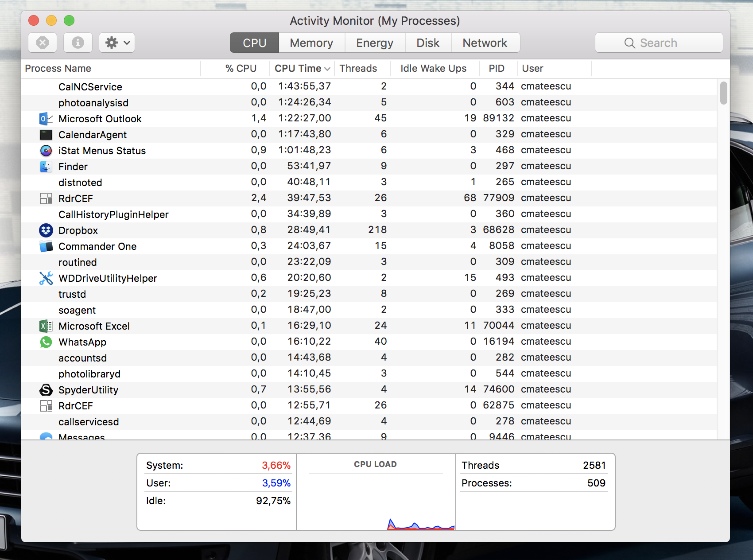Image resolution: width=753 pixels, height=560 pixels.
Task: Select the distnoted process row
Action: point(369,183)
